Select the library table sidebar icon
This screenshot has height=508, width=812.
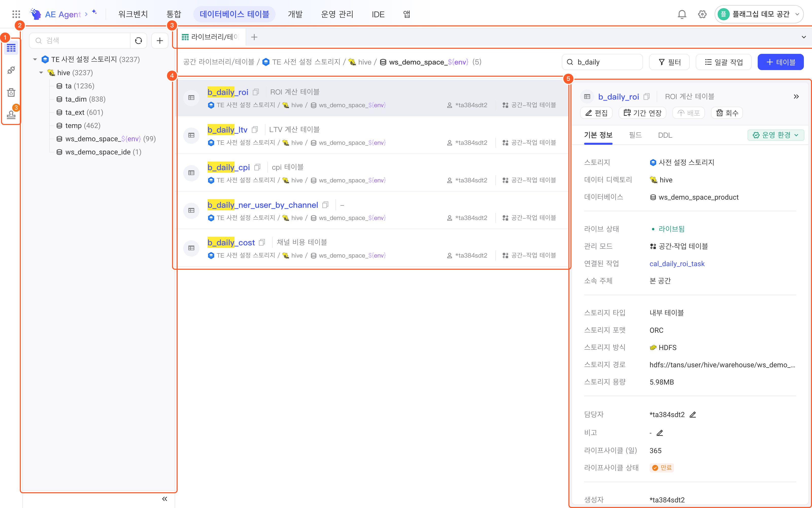point(11,48)
